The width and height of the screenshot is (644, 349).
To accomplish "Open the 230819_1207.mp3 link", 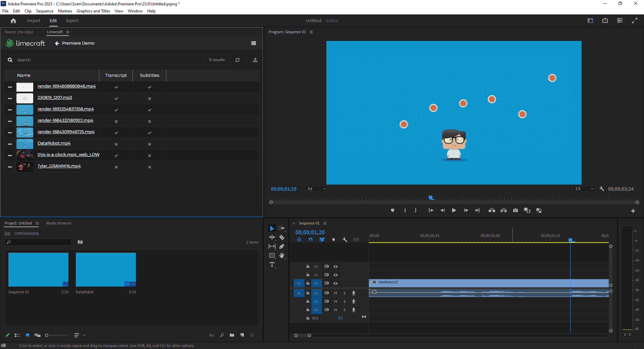I will point(55,98).
